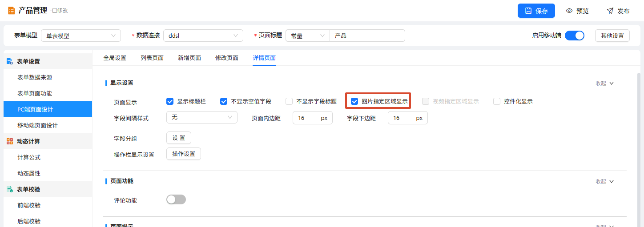Save the form with the 保存 button
Image resolution: width=644 pixels, height=227 pixels.
pos(536,11)
